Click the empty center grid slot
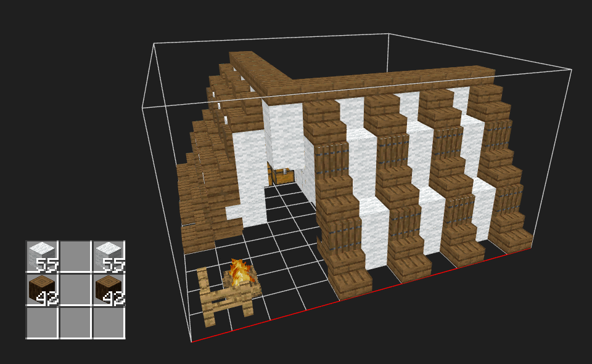Viewport: 592px width, 364px height. pyautogui.click(x=75, y=289)
